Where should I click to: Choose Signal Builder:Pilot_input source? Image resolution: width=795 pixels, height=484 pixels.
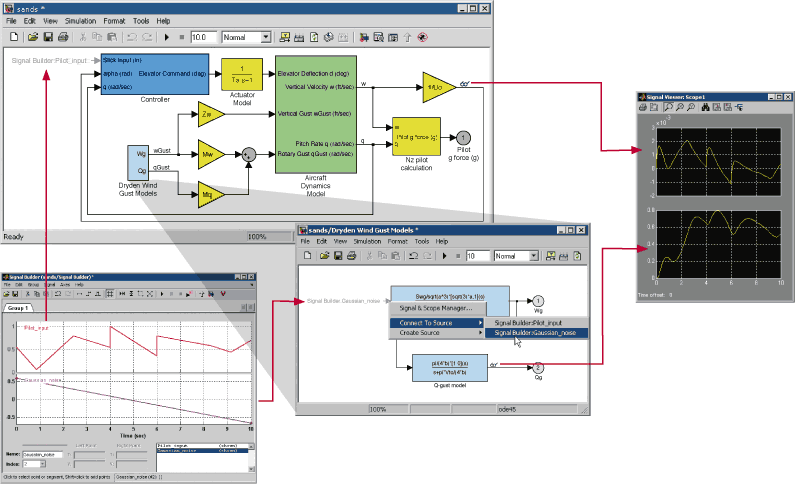535,323
